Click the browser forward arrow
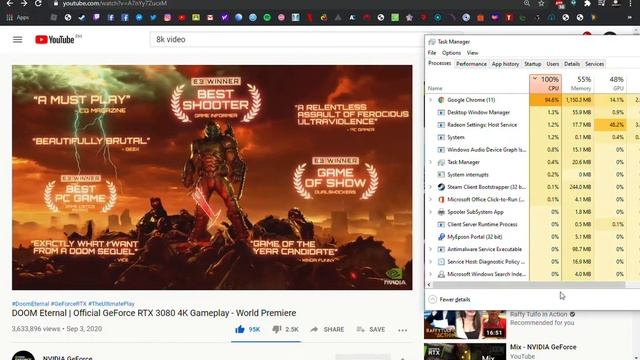Screen dimensions: 640x360 coord(24,3)
